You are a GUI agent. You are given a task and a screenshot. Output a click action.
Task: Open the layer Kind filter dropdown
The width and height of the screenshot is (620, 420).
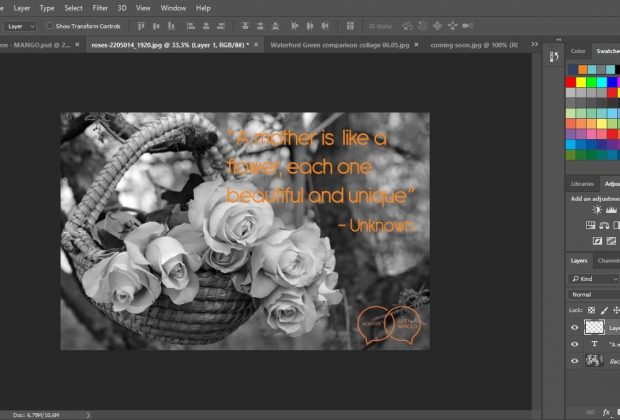tap(594, 279)
